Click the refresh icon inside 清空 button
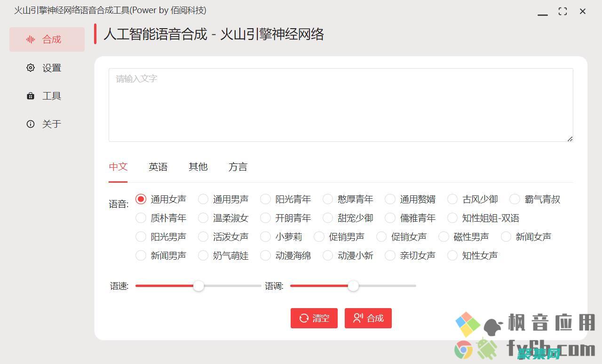This screenshot has width=602, height=364. pos(303,318)
